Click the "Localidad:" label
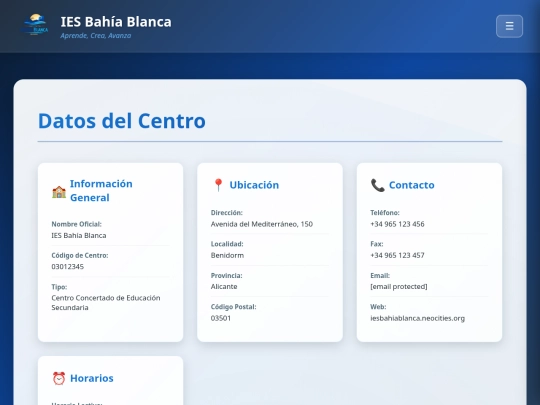The image size is (540, 405). (227, 244)
